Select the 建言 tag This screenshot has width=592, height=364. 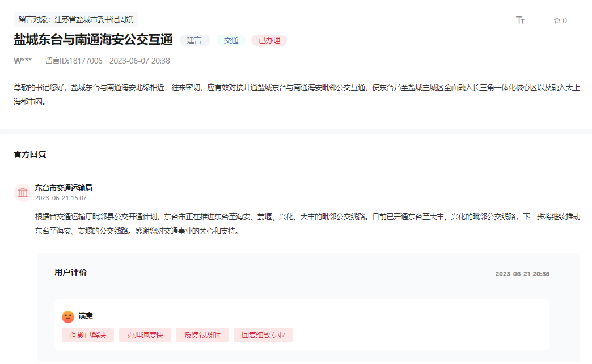point(194,40)
